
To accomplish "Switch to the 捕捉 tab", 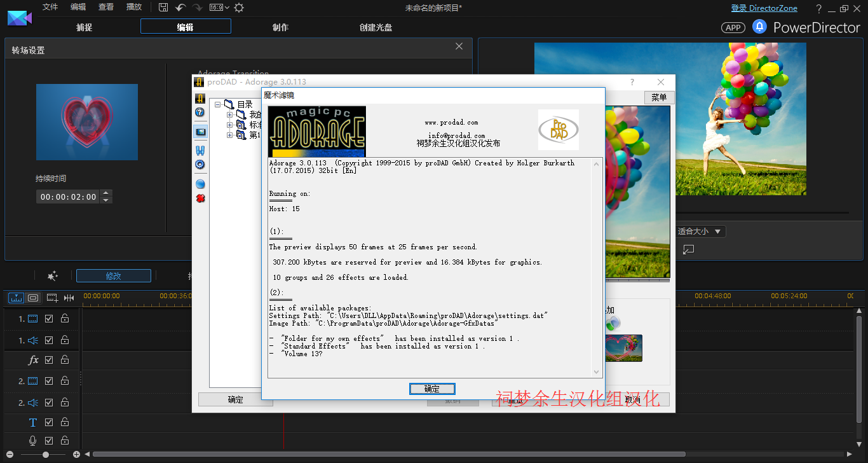I will (84, 27).
